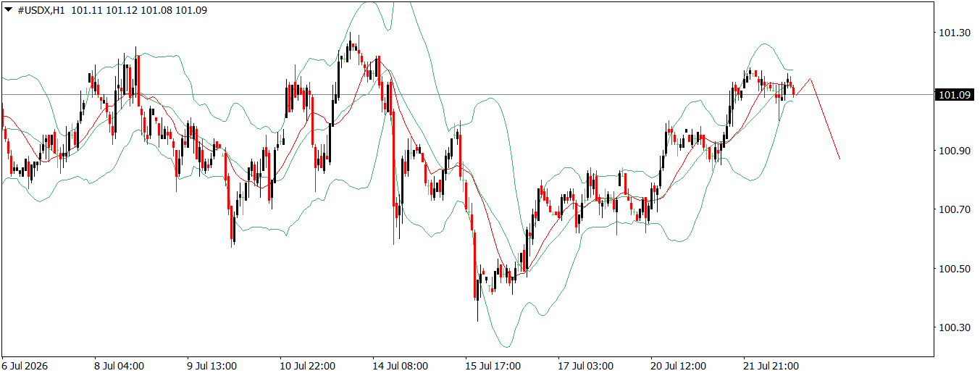This screenshot has width=980, height=376.
Task: Click the 9 Jul 13:00 time label
Action: [212, 366]
